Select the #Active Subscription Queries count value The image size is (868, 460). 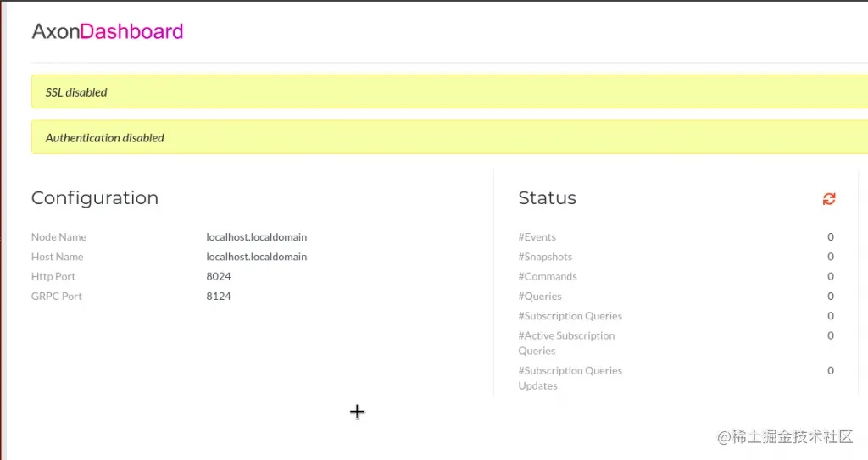831,335
